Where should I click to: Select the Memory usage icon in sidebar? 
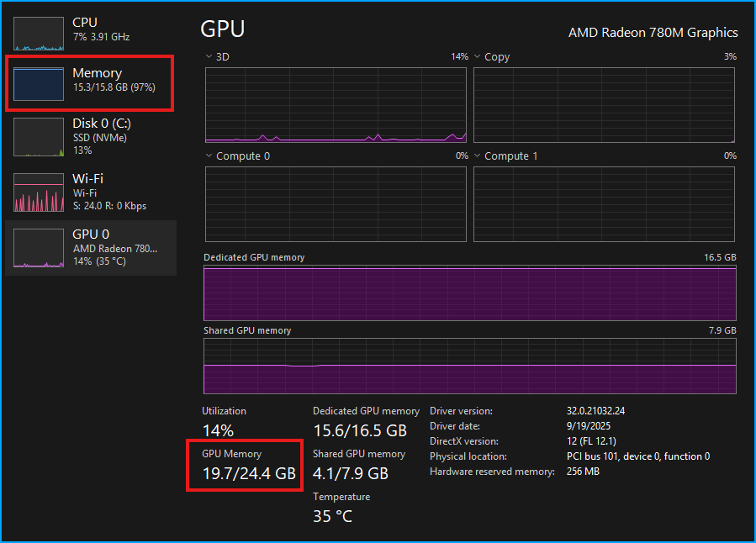click(x=38, y=83)
